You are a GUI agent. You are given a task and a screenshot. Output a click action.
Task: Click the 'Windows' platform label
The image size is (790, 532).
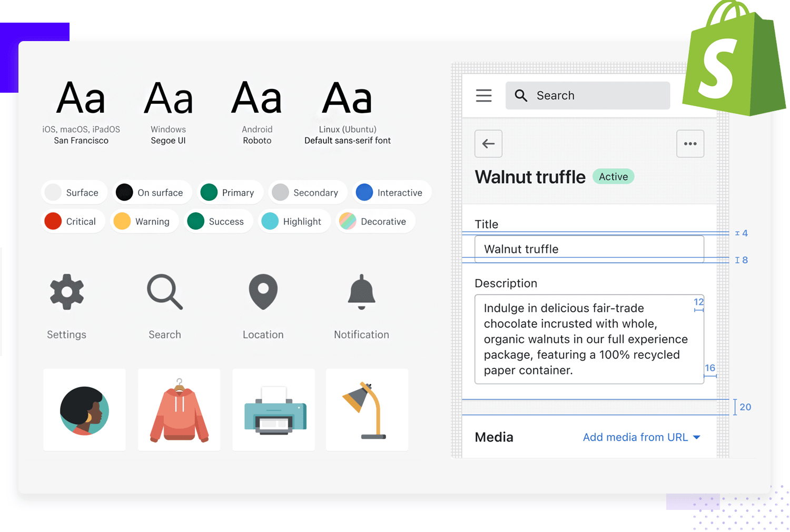pos(168,129)
